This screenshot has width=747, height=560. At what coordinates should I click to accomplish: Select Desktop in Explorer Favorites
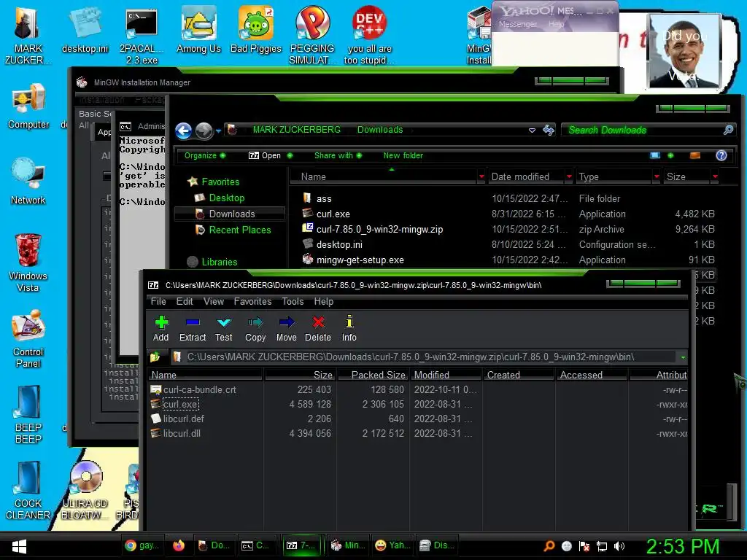[226, 198]
